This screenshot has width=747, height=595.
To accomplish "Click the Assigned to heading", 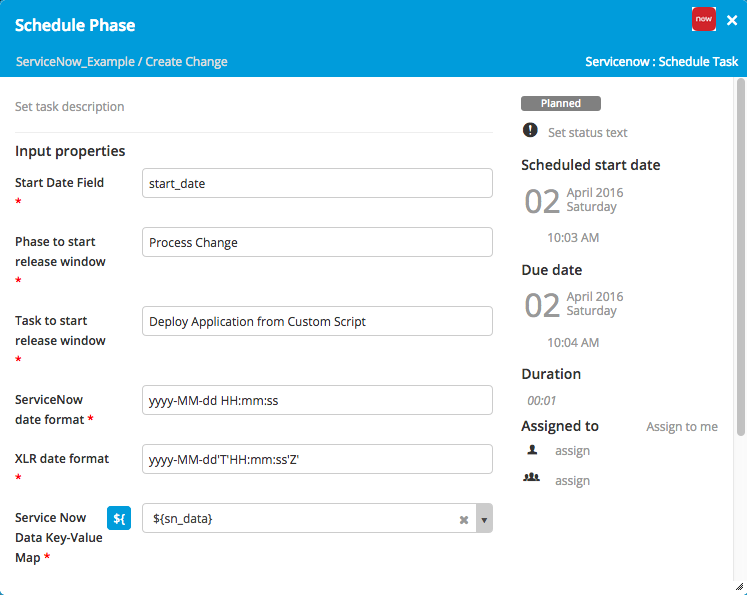I will (560, 426).
